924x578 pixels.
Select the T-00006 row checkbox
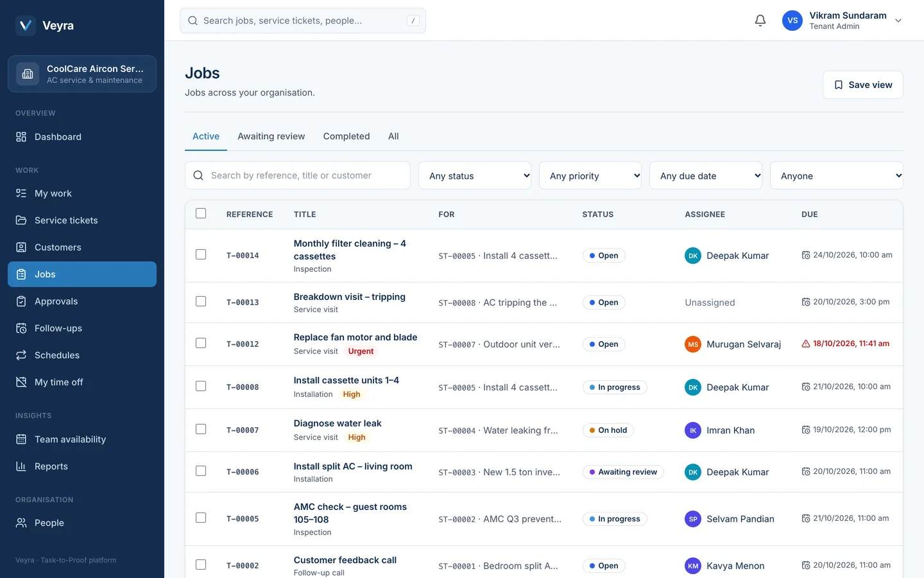coord(201,471)
